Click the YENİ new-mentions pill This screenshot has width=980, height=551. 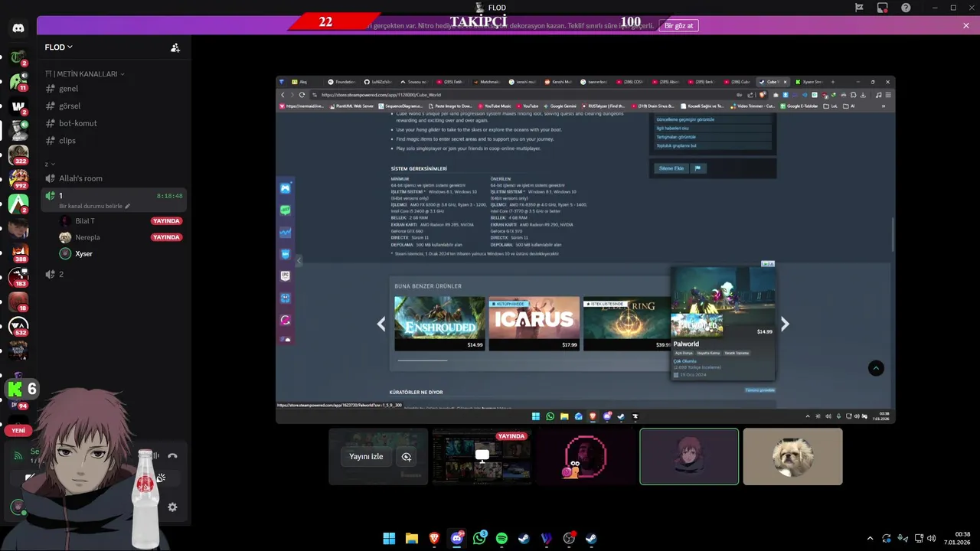pyautogui.click(x=18, y=431)
